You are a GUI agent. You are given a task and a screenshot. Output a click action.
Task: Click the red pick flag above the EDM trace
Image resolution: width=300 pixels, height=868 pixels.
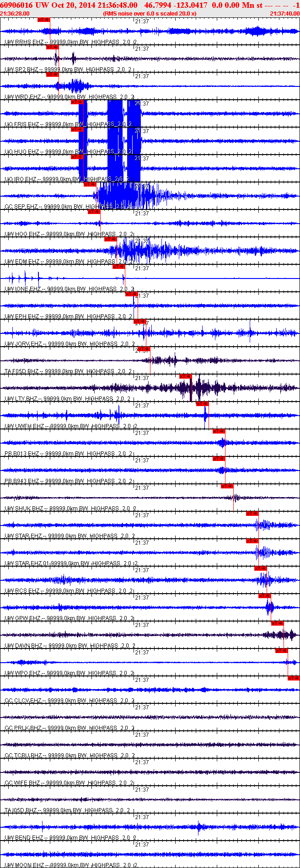(x=110, y=239)
